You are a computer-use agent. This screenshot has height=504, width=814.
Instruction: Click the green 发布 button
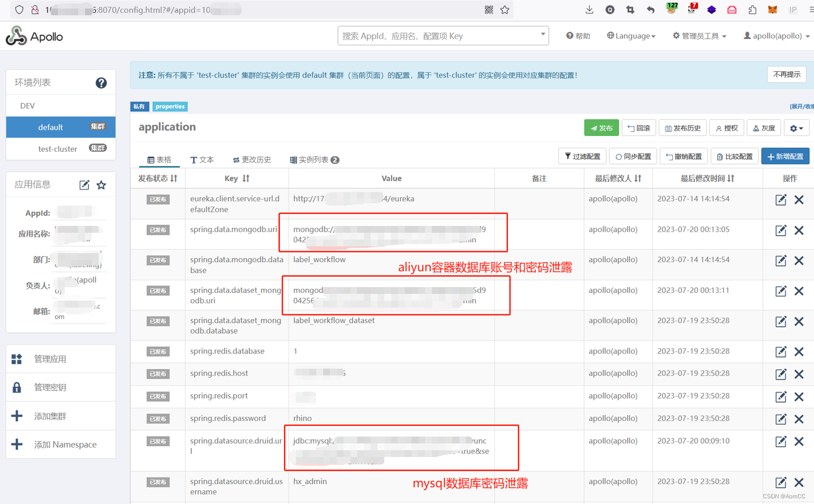tap(601, 127)
